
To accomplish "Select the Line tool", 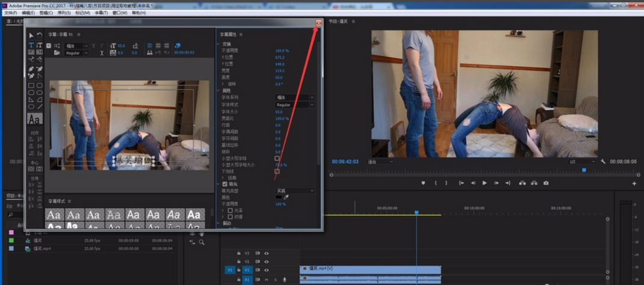I will (x=40, y=106).
